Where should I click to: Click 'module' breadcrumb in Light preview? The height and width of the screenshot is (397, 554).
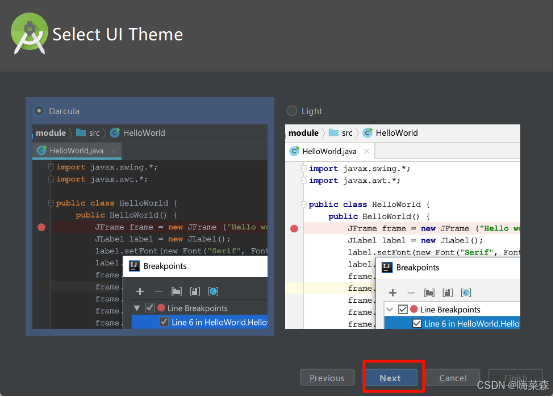click(x=303, y=133)
